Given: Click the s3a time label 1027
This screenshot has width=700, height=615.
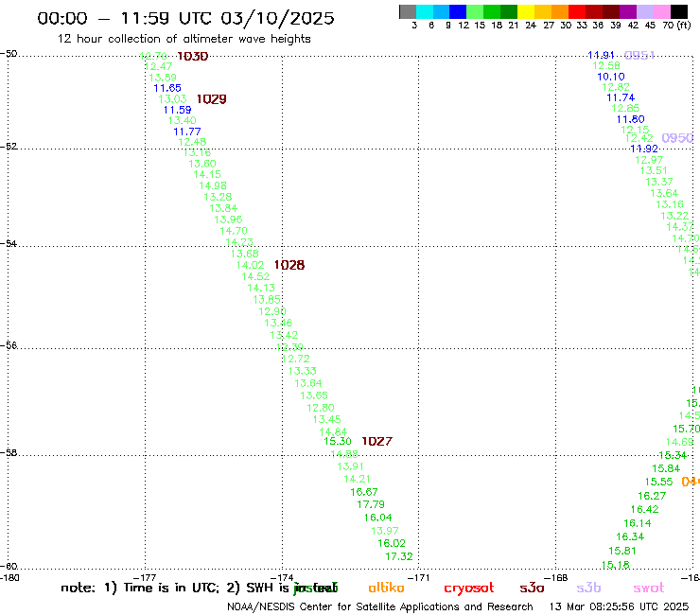Looking at the screenshot, I should pyautogui.click(x=376, y=441).
